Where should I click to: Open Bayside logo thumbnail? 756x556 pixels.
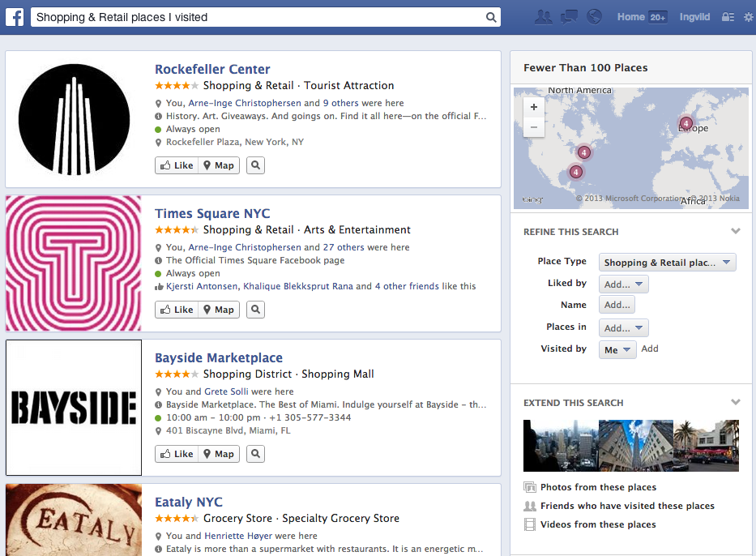(74, 408)
